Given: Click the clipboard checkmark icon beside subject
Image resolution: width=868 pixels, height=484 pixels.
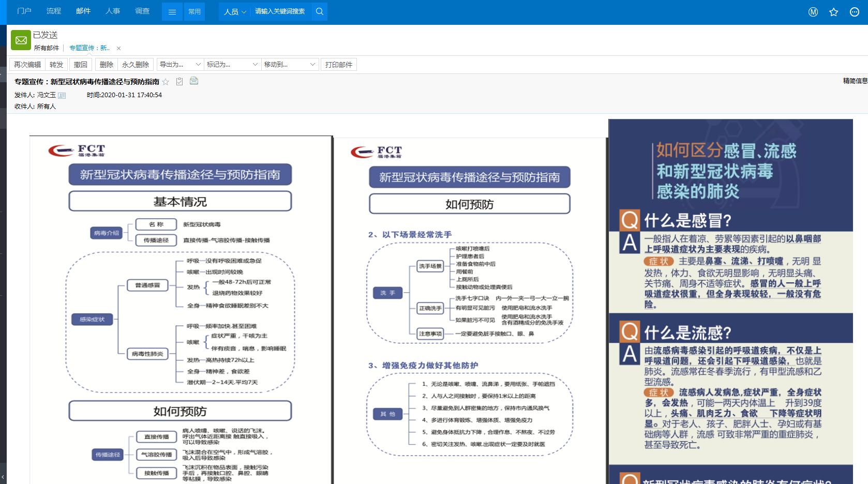Looking at the screenshot, I should click(179, 81).
